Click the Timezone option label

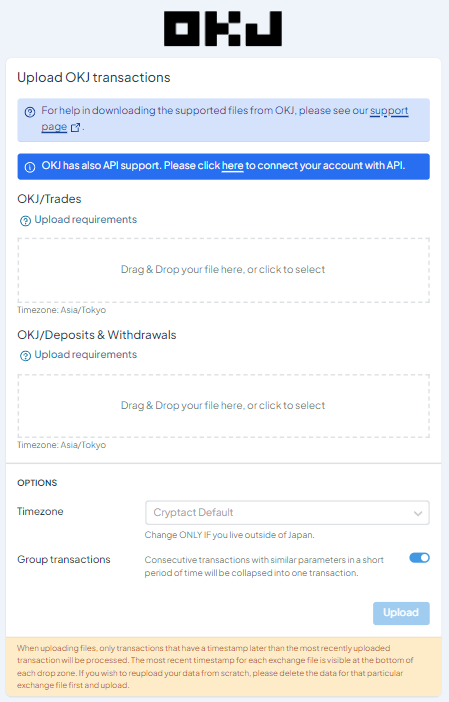(40, 512)
